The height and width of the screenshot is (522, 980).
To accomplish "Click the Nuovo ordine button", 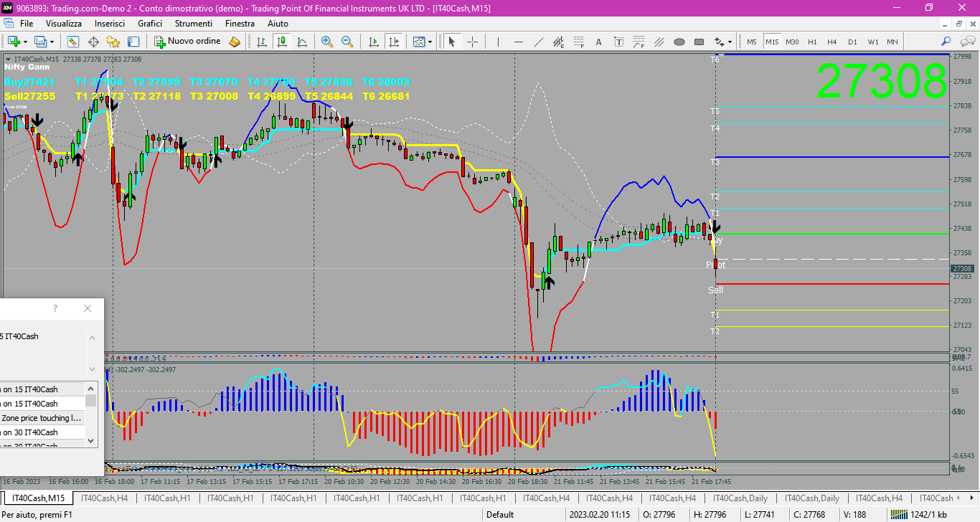I will (188, 42).
